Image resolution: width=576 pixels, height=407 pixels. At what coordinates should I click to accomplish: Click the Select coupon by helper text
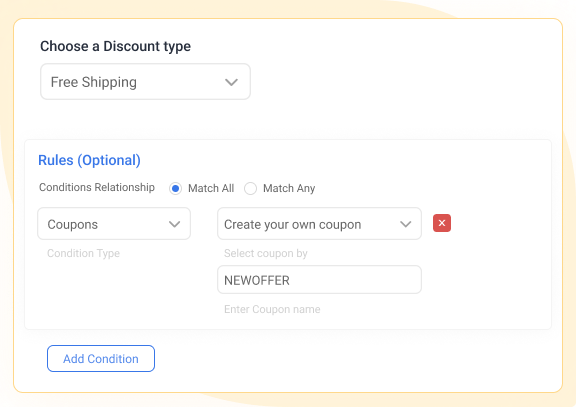point(266,253)
